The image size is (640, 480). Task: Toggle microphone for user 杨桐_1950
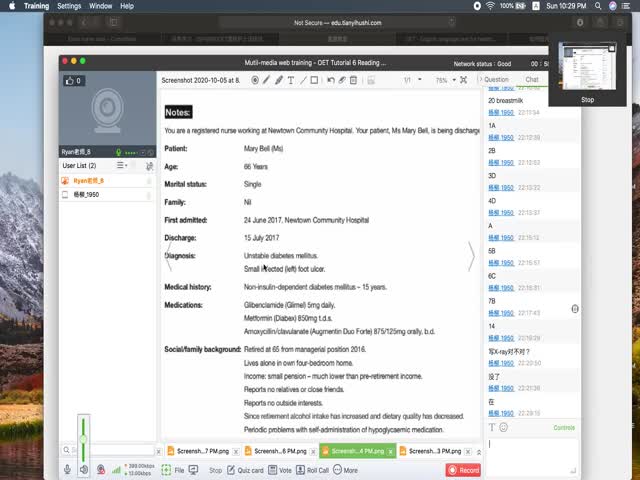149,195
